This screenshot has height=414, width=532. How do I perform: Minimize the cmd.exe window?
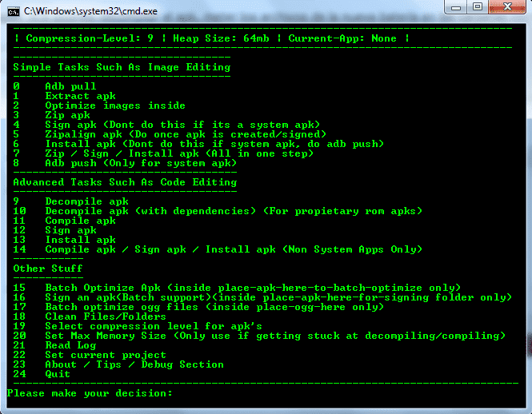(456, 7)
